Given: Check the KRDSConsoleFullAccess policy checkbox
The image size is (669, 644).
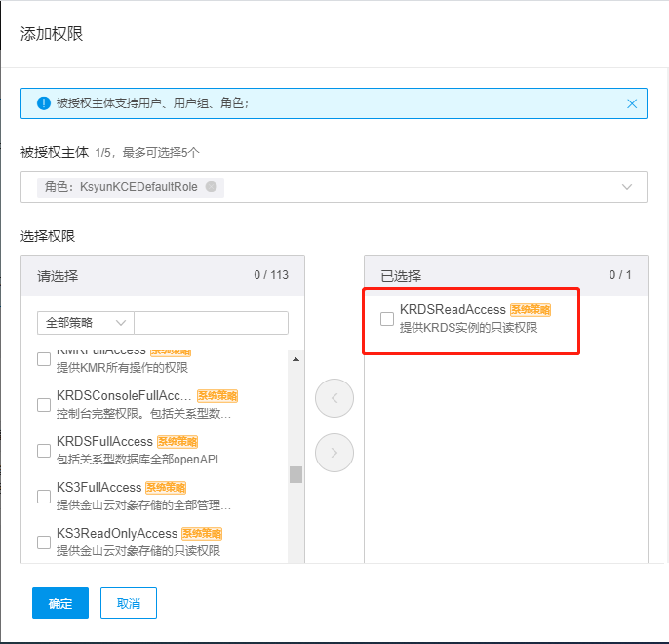Looking at the screenshot, I should point(44,405).
